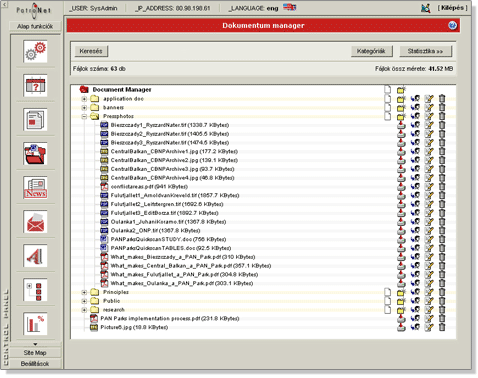Open the gears settings icon in sidebar
This screenshot has height=378, width=478.
35,51
